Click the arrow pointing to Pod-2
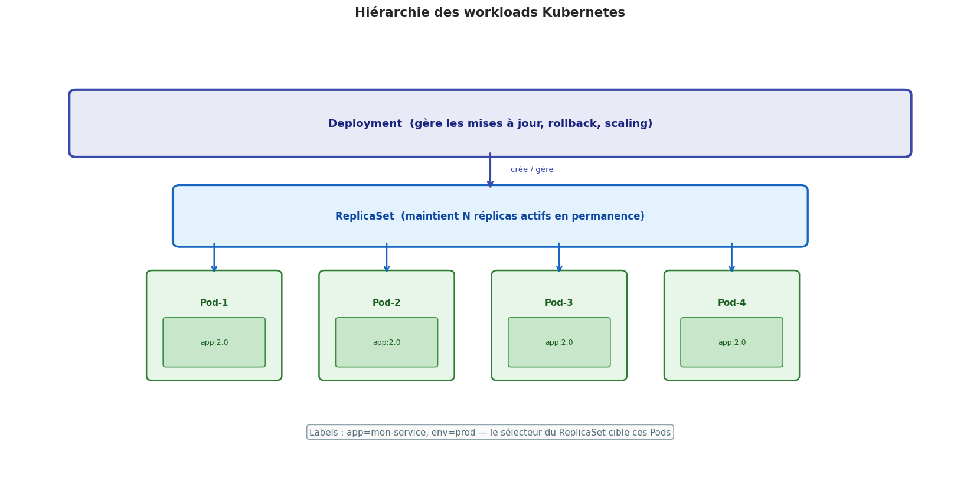980x484 pixels. (387, 258)
